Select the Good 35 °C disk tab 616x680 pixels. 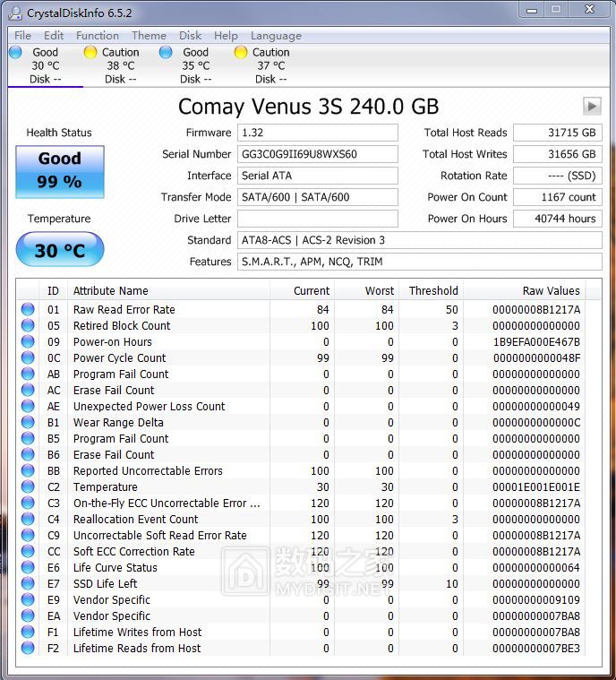pos(195,65)
